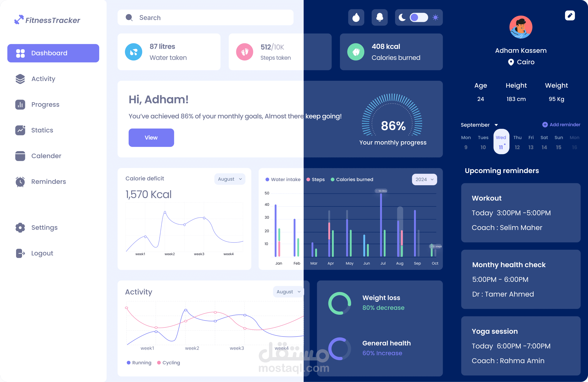
Task: Click the View monthly goals button
Action: click(x=151, y=138)
